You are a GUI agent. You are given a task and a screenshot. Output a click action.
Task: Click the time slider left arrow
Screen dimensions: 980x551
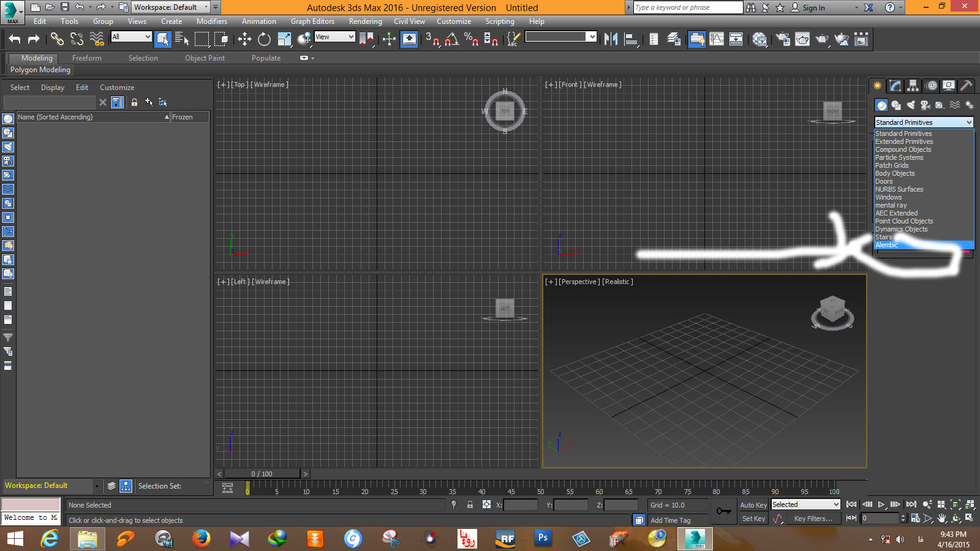pos(219,474)
